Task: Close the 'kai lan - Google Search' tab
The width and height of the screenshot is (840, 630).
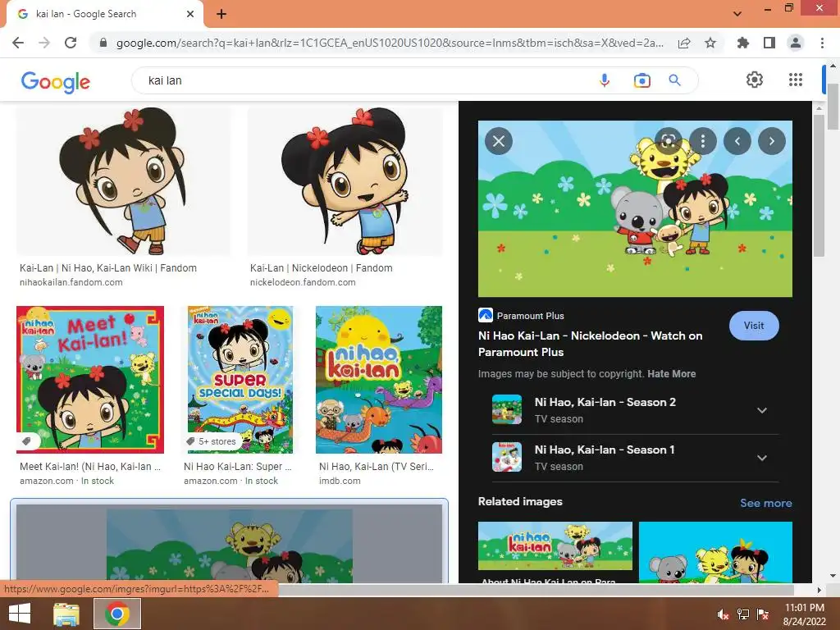Action: pos(190,14)
